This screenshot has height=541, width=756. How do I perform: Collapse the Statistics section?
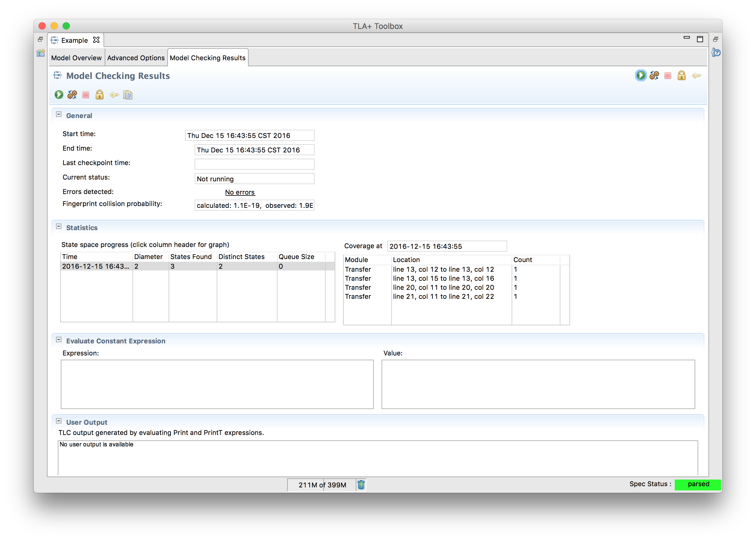(x=59, y=227)
